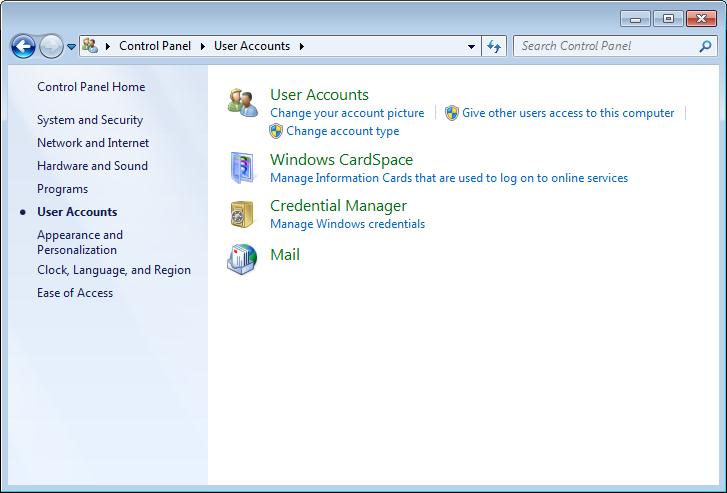Click the address bar User Accounts icon
This screenshot has width=727, height=493.
click(x=90, y=45)
